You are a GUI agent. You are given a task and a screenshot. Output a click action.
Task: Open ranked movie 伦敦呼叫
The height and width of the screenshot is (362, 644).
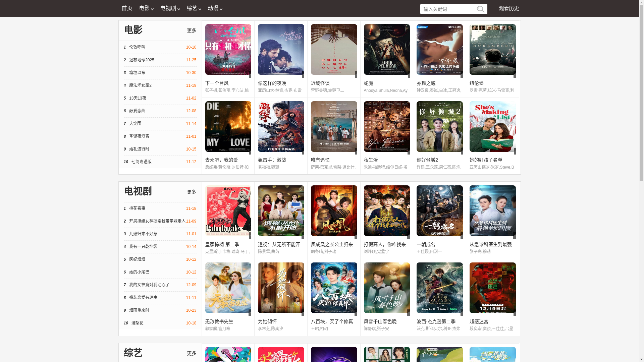[137, 47]
